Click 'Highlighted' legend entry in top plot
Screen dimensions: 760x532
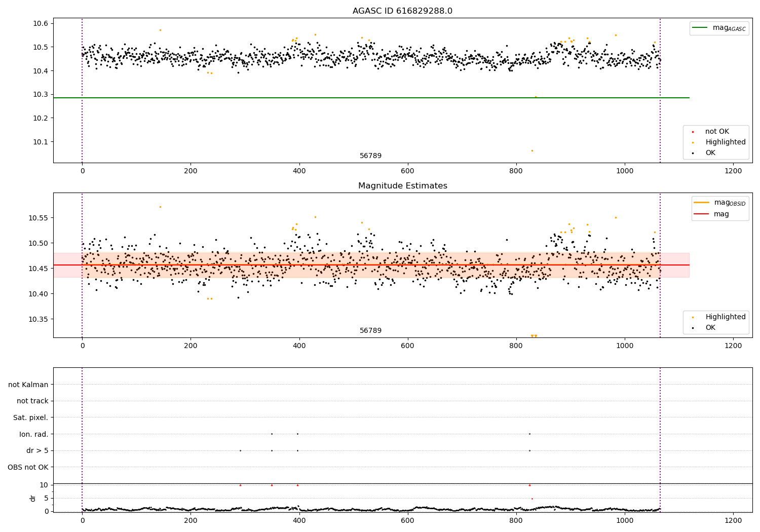click(x=725, y=142)
